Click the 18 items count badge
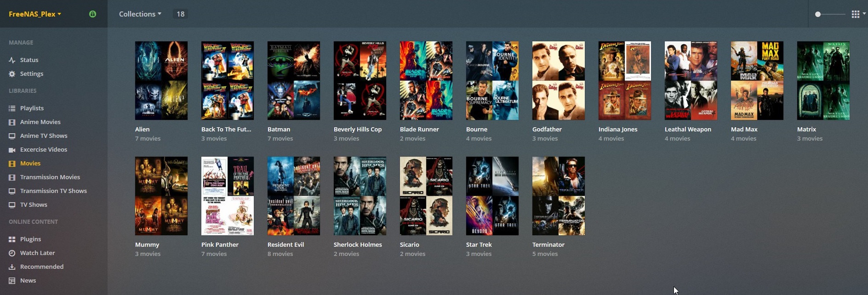 pyautogui.click(x=180, y=14)
